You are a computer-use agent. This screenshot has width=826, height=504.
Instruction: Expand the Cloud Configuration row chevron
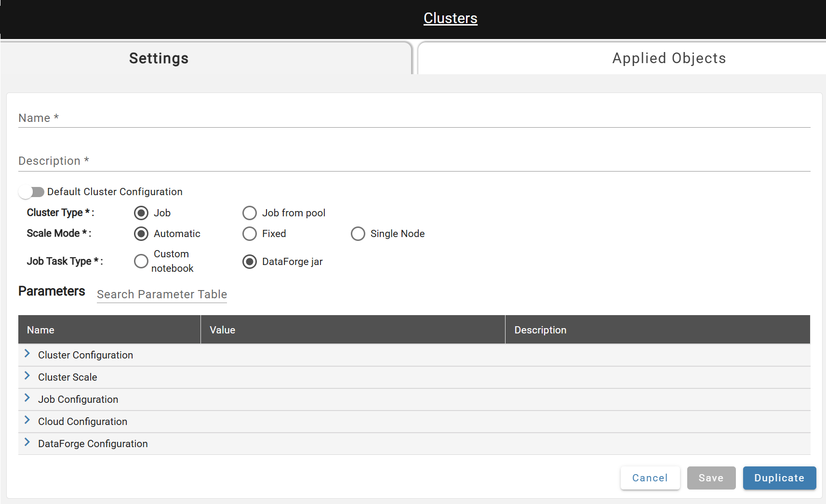point(27,420)
